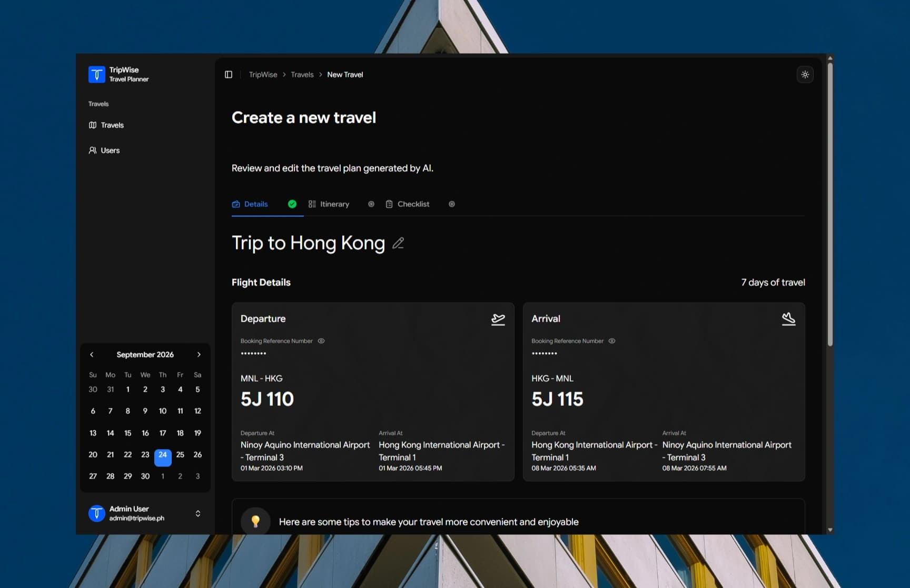Go to previous calendar month
The image size is (910, 588).
click(92, 355)
